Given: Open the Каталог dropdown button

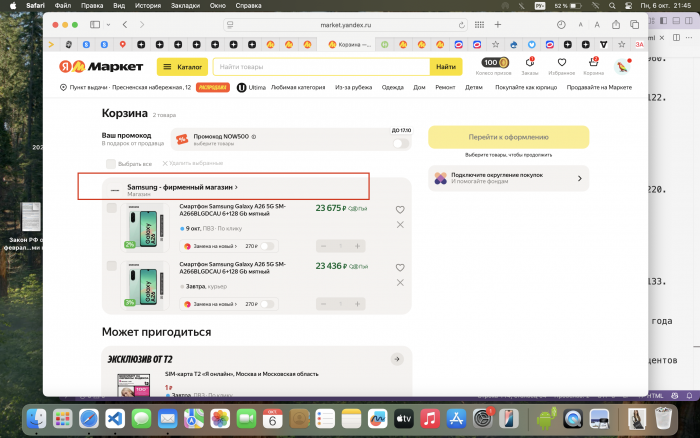Looking at the screenshot, I should click(x=182, y=67).
